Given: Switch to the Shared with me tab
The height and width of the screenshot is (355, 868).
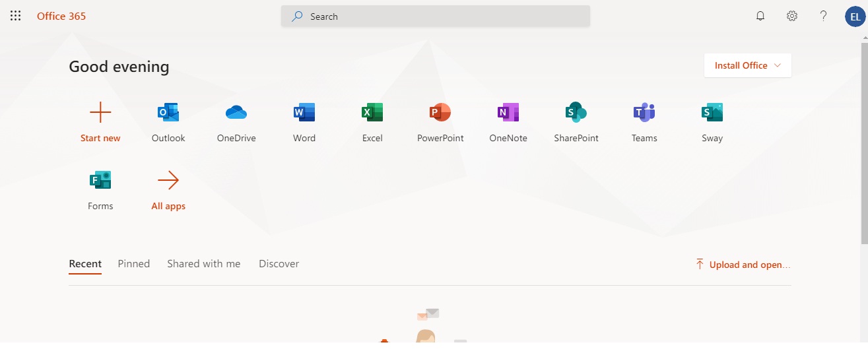Looking at the screenshot, I should tap(204, 264).
